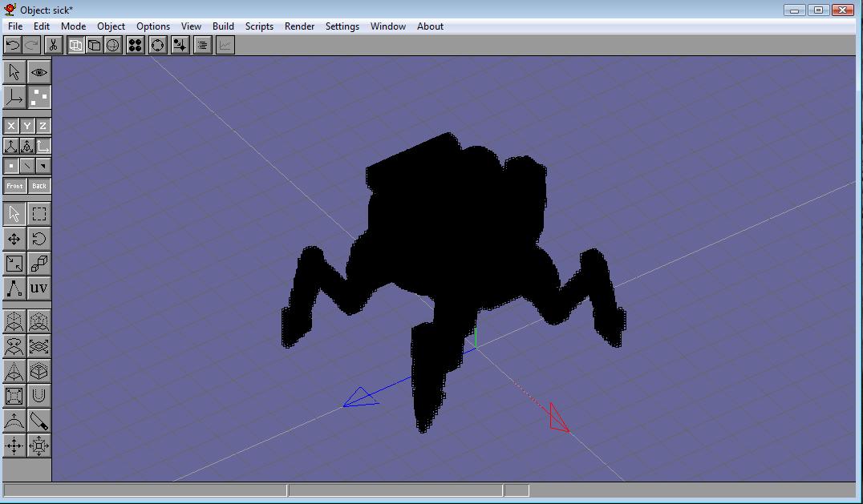
Task: Choose the Rotate tool with circular arrow
Action: point(38,239)
